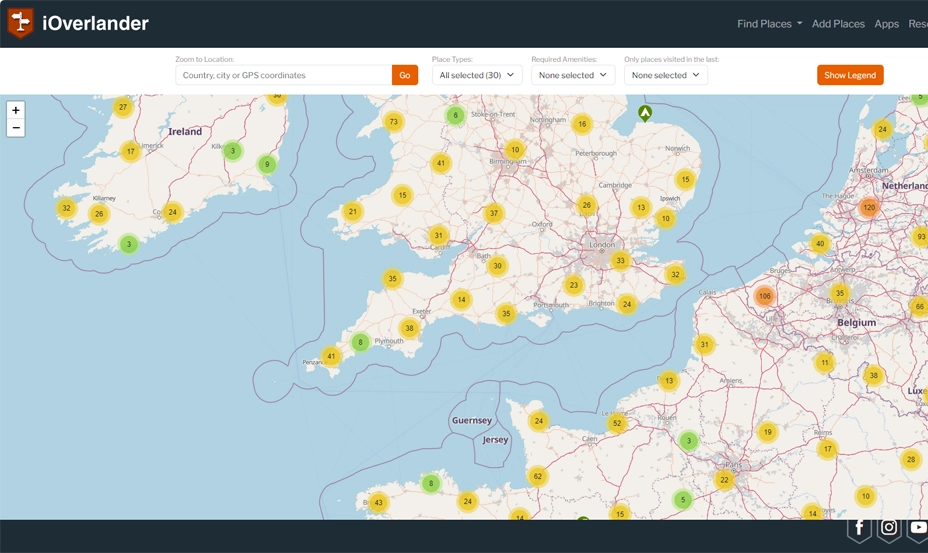The image size is (928, 553).
Task: Open the 16 cluster east of Nottingham
Action: pos(582,124)
